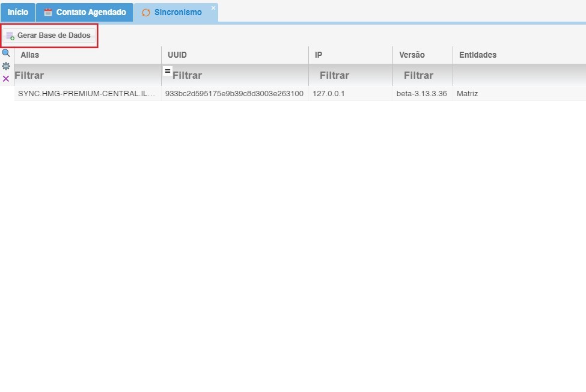
Task: Click the Matriz entity cell
Action: click(x=468, y=94)
